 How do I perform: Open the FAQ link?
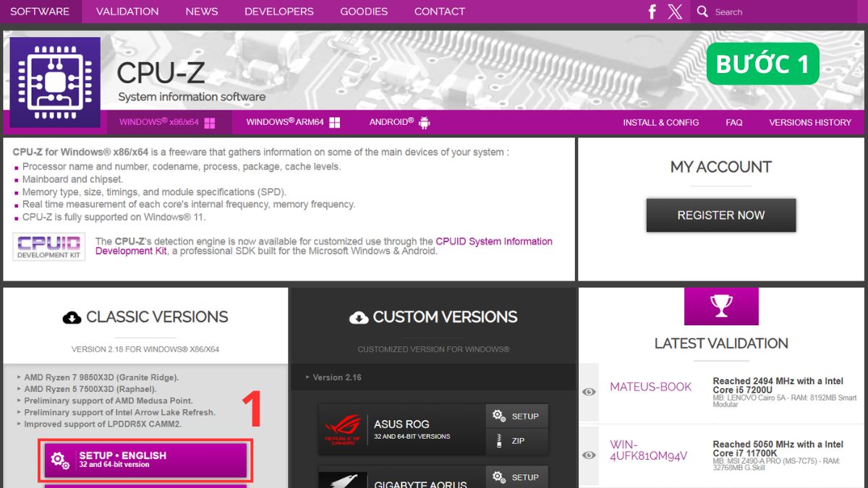click(x=734, y=123)
